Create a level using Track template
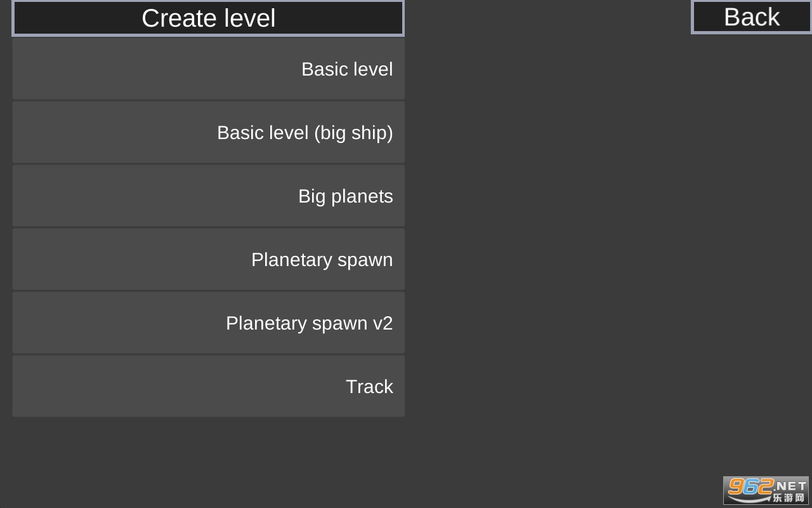The image size is (812, 508). click(x=208, y=386)
